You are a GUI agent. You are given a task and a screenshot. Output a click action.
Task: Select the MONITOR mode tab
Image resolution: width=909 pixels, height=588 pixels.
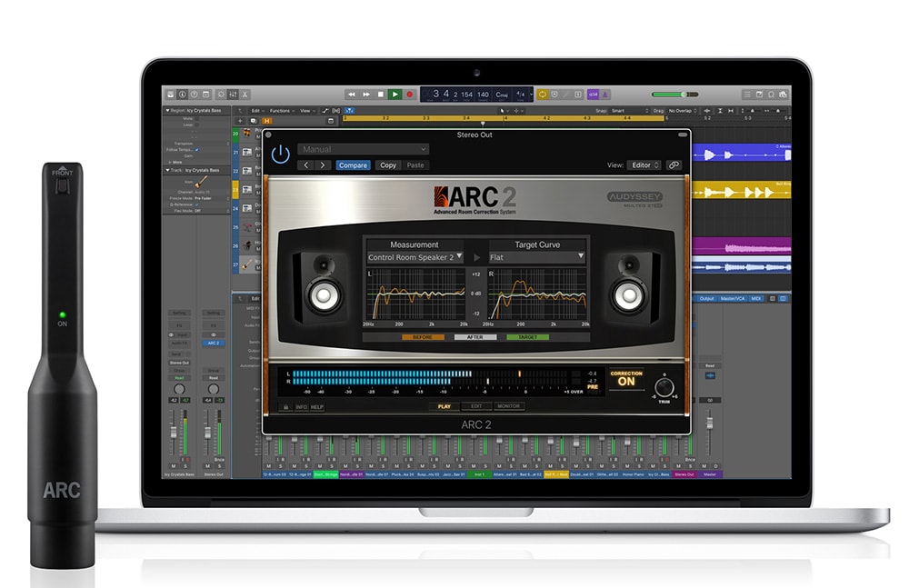tap(508, 406)
